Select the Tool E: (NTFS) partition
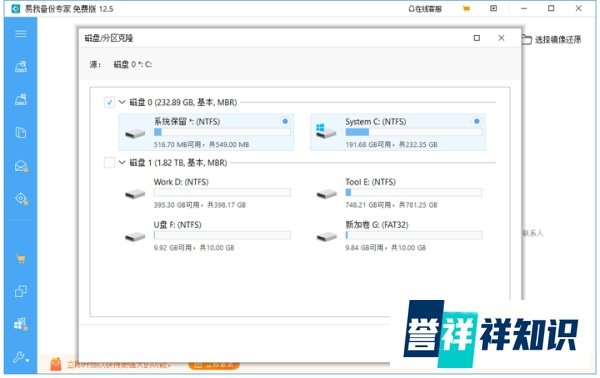Image resolution: width=600 pixels, height=378 pixels. tap(398, 193)
